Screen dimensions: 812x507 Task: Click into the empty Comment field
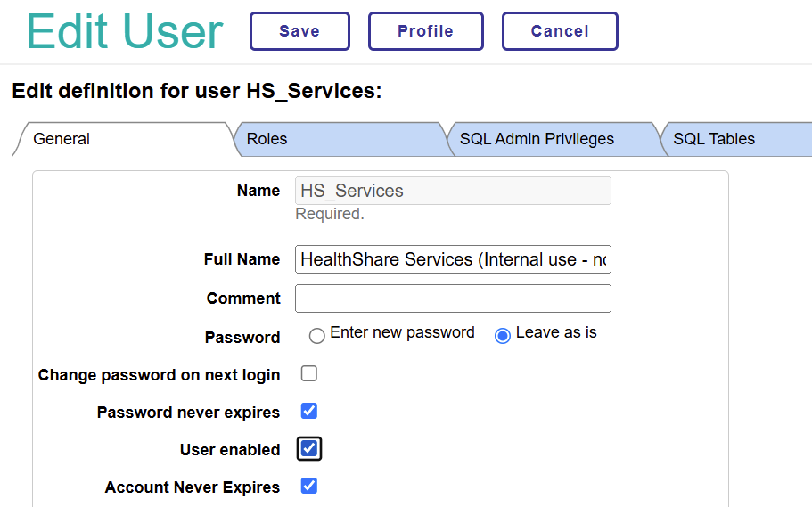pos(453,298)
